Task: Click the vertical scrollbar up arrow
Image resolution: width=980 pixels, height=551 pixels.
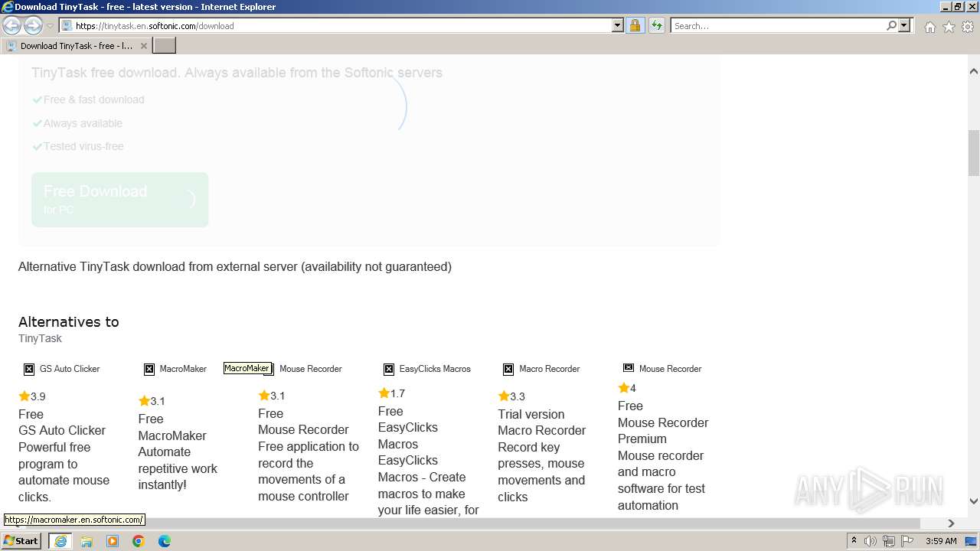Action: 973,71
